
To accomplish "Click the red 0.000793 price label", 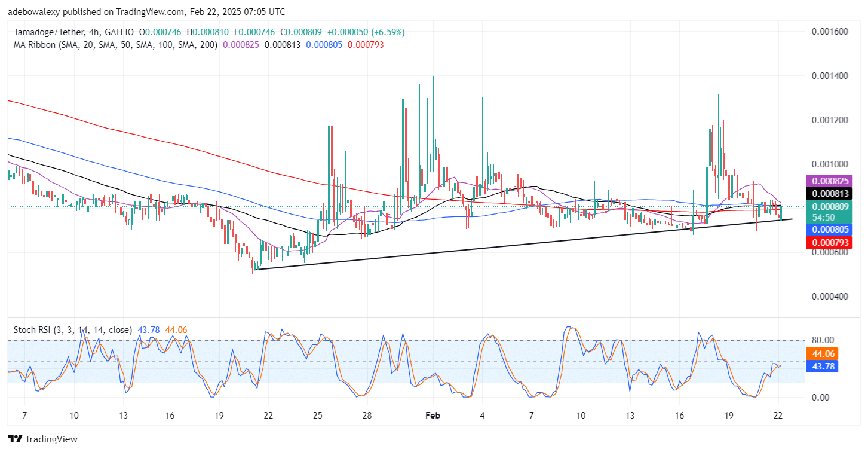I will coord(829,242).
